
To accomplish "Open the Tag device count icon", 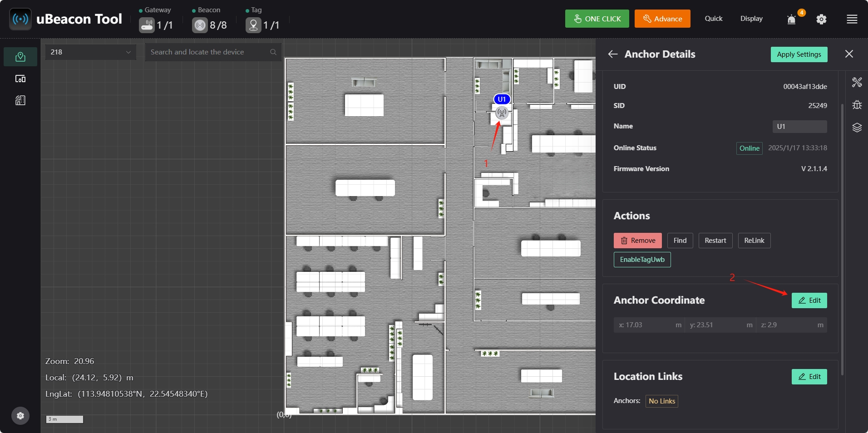I will pos(253,25).
